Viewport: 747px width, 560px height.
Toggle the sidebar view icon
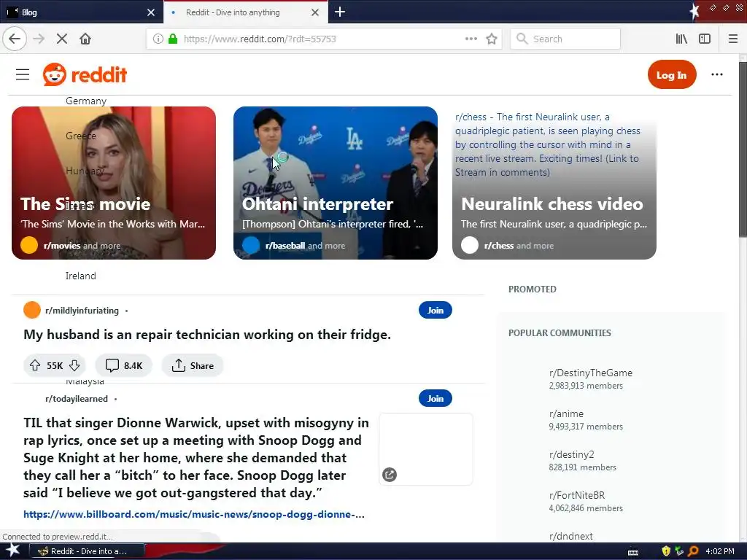coord(705,39)
